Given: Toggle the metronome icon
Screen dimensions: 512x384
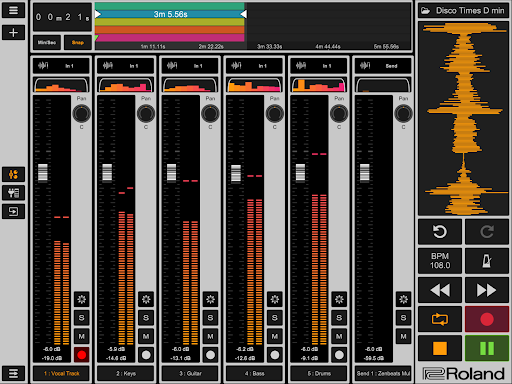Looking at the screenshot, I should click(487, 261).
